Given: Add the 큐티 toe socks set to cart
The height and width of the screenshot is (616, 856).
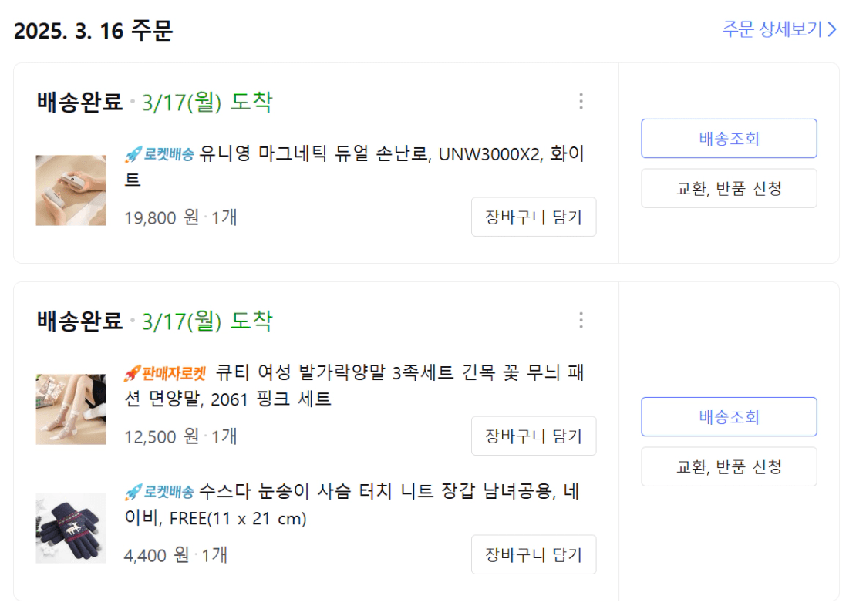Looking at the screenshot, I should pyautogui.click(x=534, y=436).
